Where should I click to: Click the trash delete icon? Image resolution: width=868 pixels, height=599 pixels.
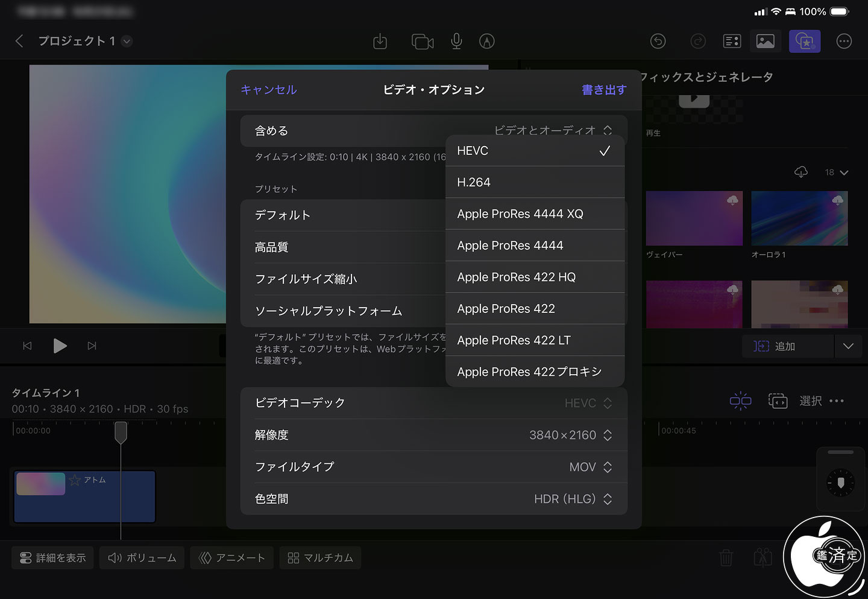(x=726, y=557)
